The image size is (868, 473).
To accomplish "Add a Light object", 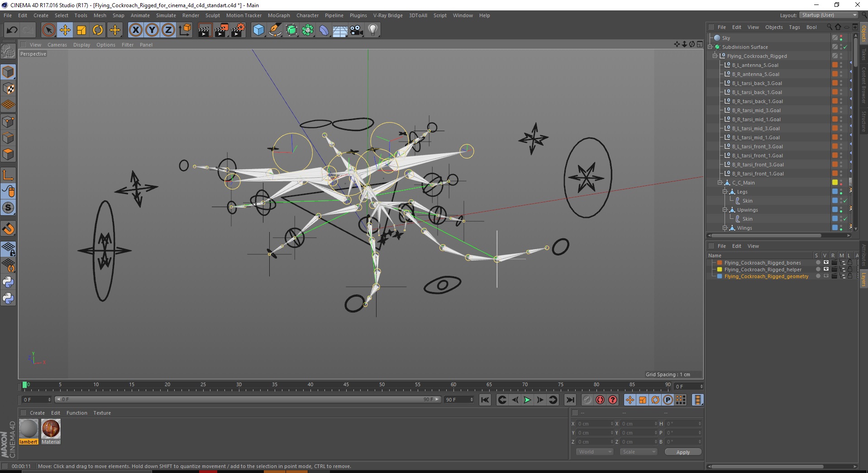I will pyautogui.click(x=373, y=30).
